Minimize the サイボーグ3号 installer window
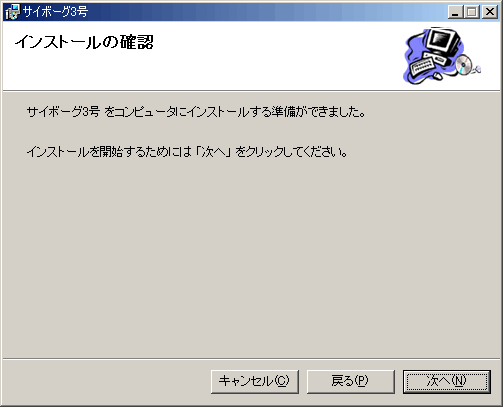 point(455,12)
